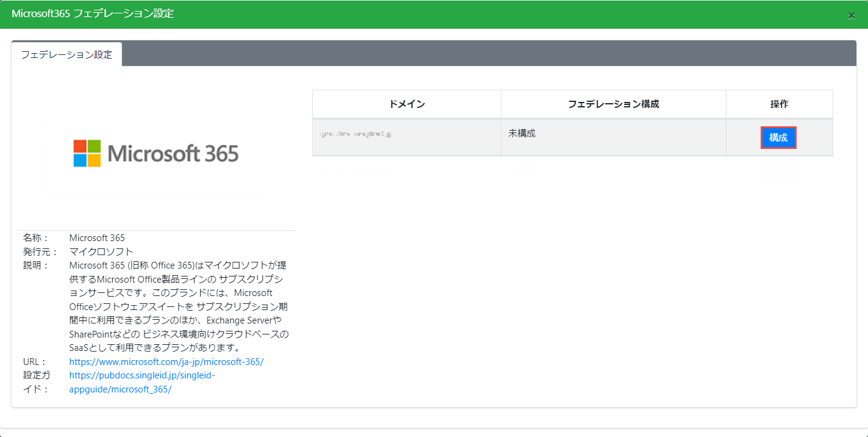The height and width of the screenshot is (437, 868).
Task: Click the 名称 field label
Action: (x=35, y=237)
